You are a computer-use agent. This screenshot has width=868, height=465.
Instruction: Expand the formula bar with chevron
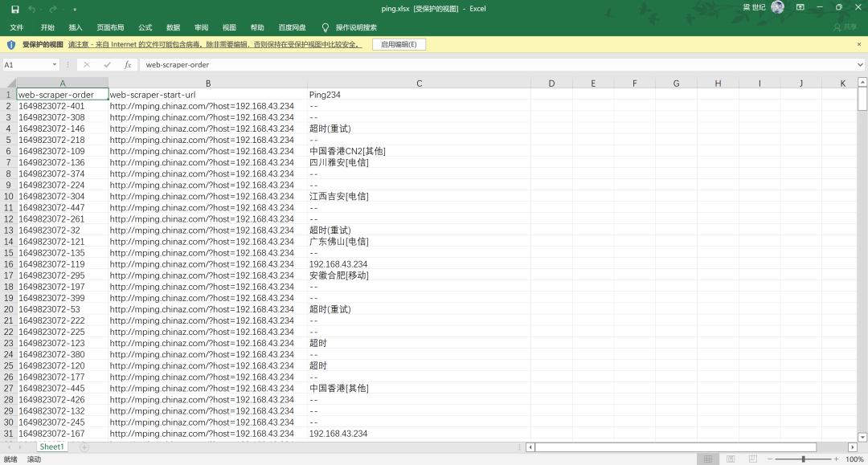tap(860, 65)
